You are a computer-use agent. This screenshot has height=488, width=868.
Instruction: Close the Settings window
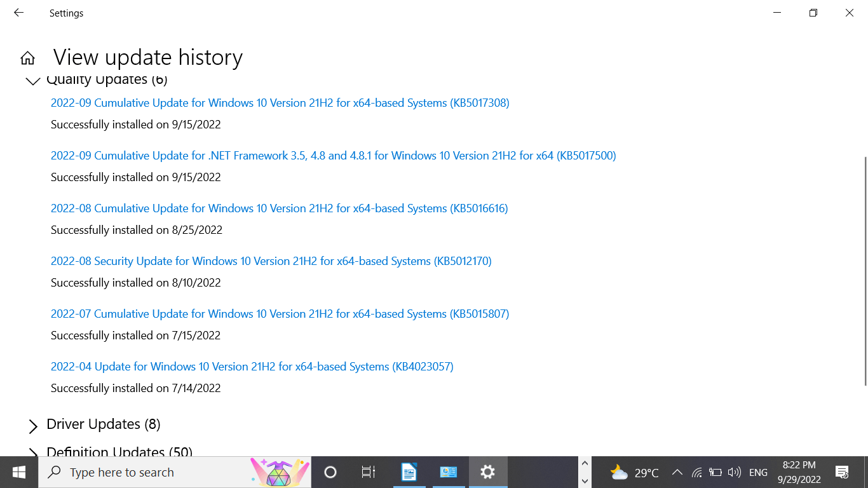click(850, 13)
